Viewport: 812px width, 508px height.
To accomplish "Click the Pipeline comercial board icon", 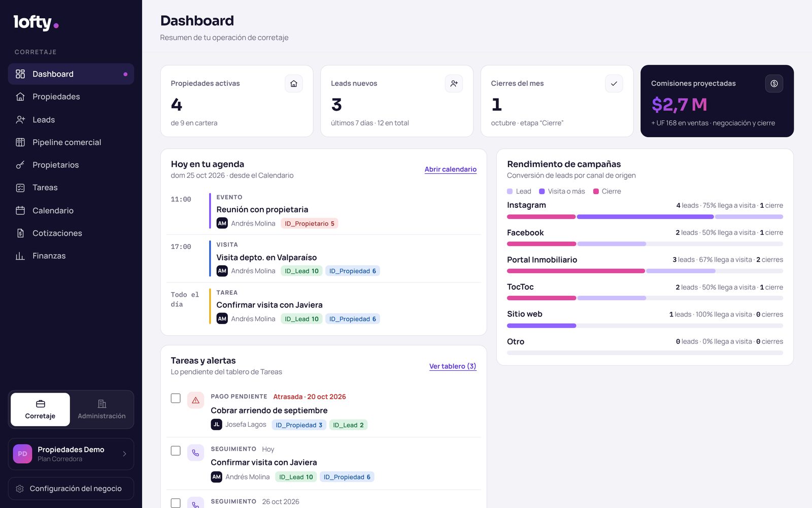I will [x=20, y=142].
